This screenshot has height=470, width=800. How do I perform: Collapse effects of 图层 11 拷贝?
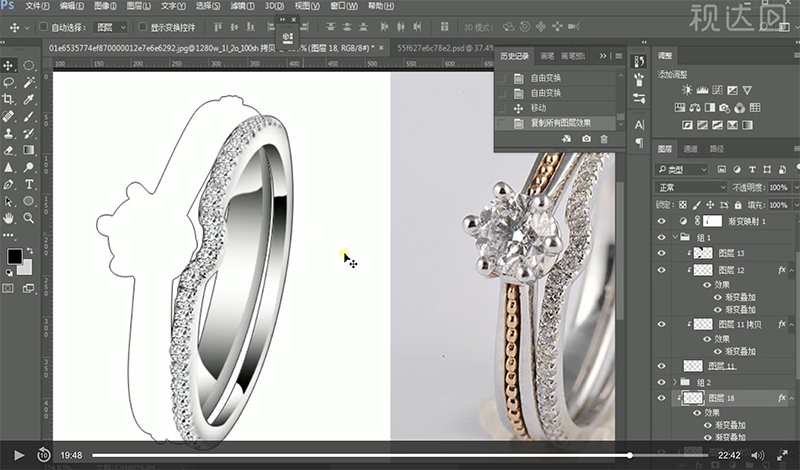point(792,324)
